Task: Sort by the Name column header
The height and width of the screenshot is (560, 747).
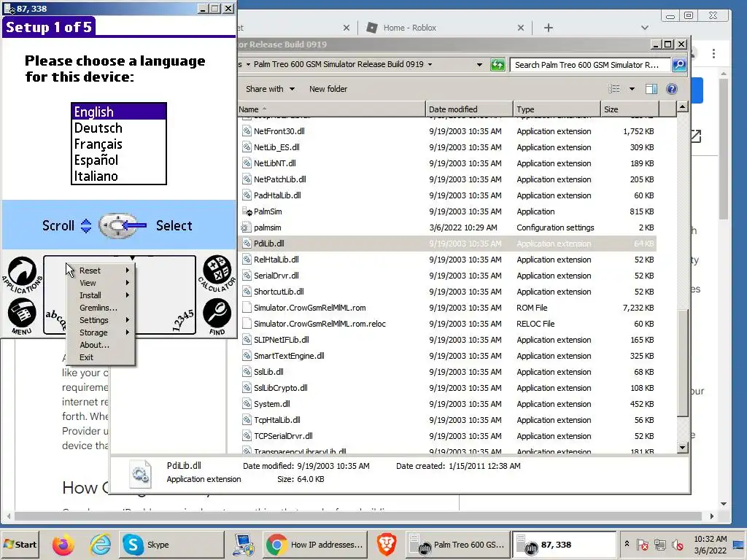Action: pos(331,109)
